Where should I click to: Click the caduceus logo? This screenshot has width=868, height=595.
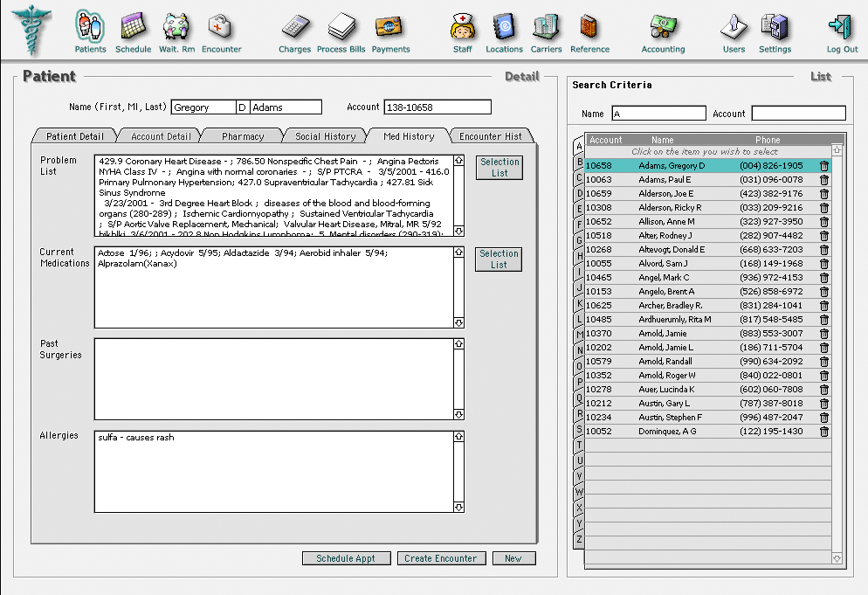pyautogui.click(x=32, y=31)
